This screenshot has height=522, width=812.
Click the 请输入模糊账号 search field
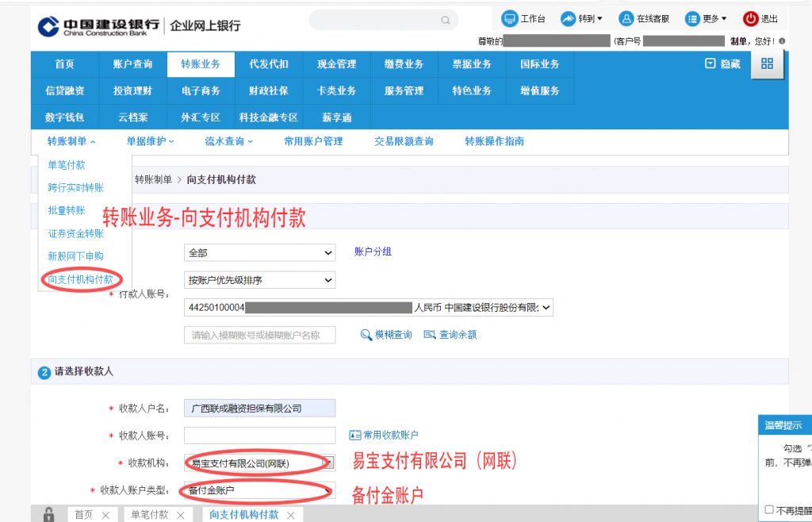[x=259, y=335]
